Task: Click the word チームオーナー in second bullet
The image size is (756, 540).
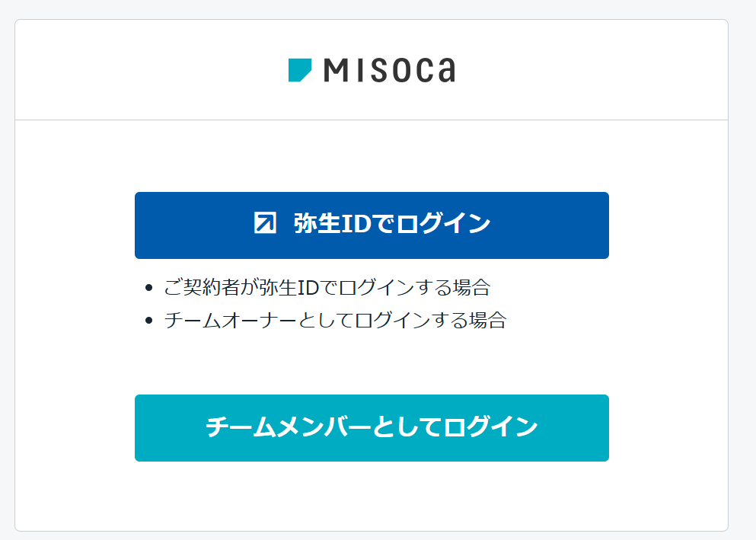Action: pos(228,320)
